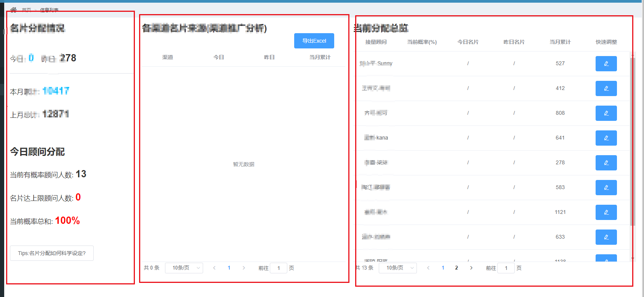Image resolution: width=644 pixels, height=297 pixels.
Task: Click yesterday's count 278 in left panel
Action: click(68, 58)
